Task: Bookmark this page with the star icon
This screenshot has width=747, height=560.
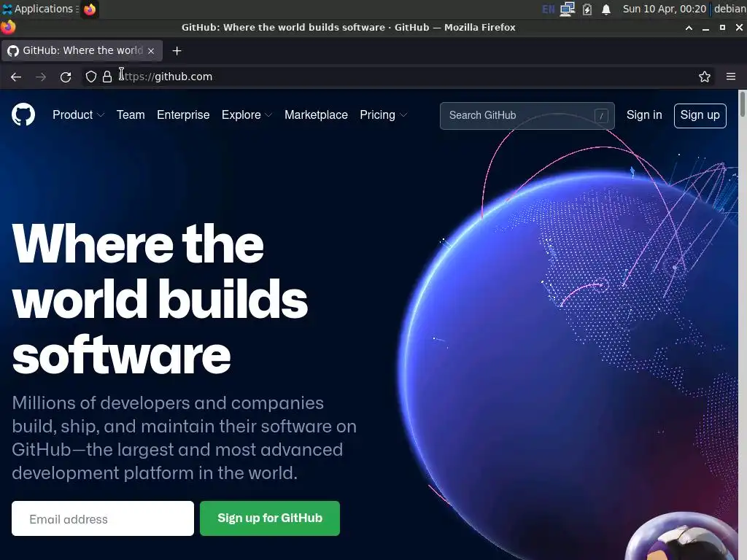Action: click(x=705, y=77)
